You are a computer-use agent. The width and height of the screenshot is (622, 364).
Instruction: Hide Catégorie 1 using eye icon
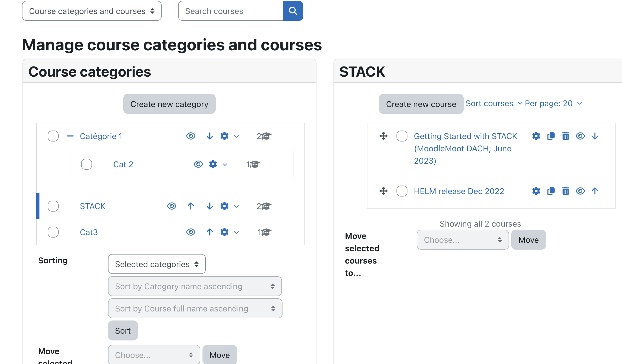191,136
